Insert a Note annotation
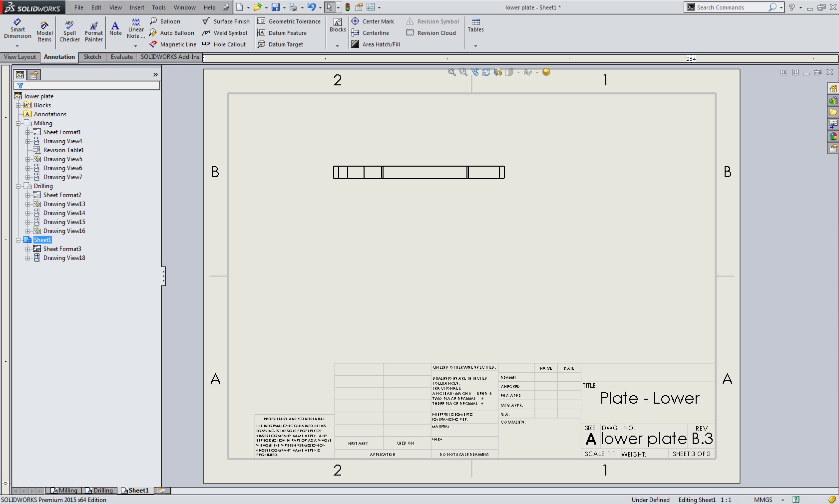This screenshot has width=839, height=504. tap(115, 28)
